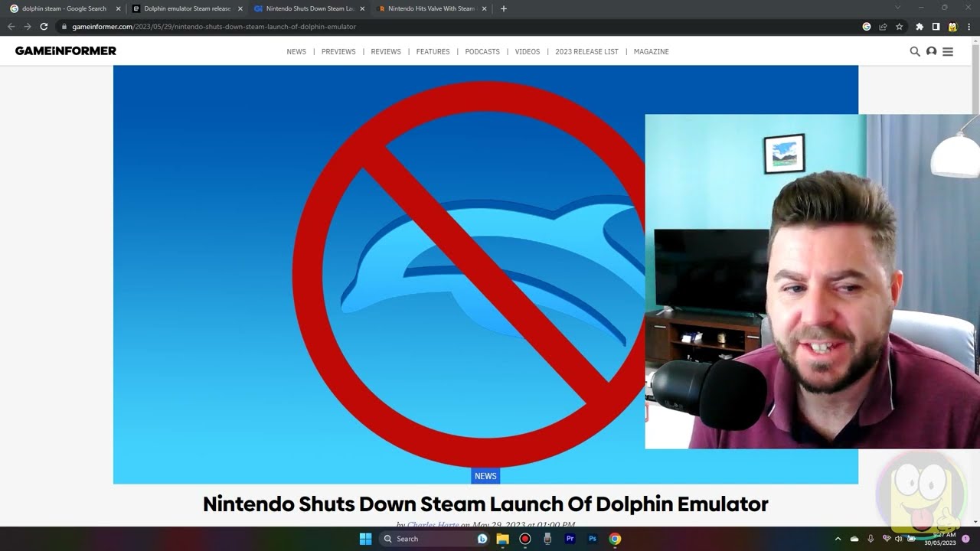Open a new tab with the plus button
This screenshot has width=980, height=551.
click(503, 8)
